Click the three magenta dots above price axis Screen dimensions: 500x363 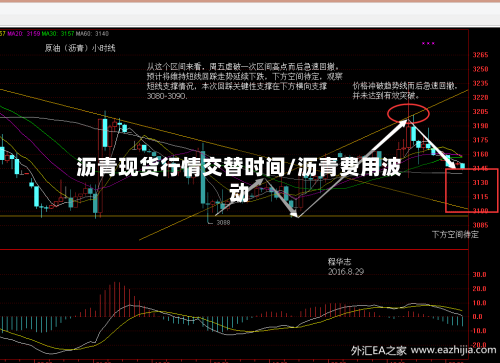(428, 43)
